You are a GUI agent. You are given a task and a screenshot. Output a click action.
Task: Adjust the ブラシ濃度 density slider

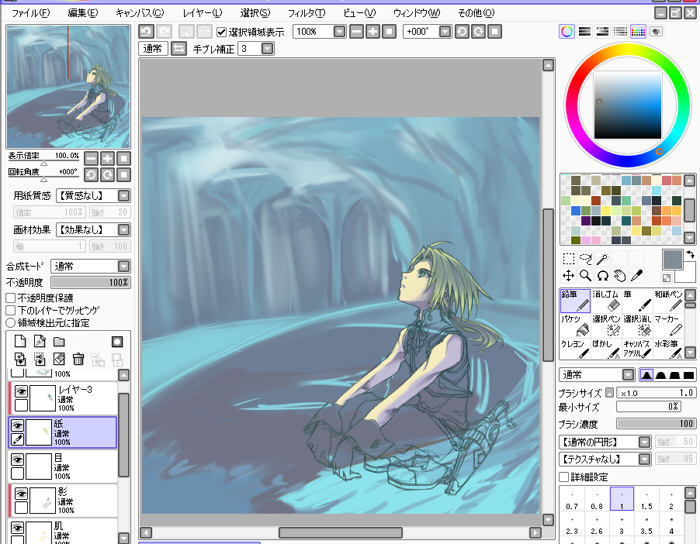click(x=656, y=424)
